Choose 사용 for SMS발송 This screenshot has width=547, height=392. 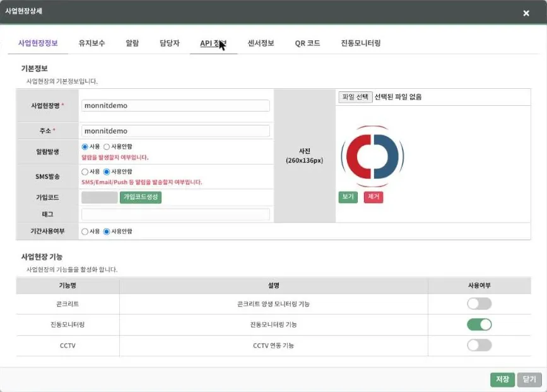pyautogui.click(x=85, y=172)
